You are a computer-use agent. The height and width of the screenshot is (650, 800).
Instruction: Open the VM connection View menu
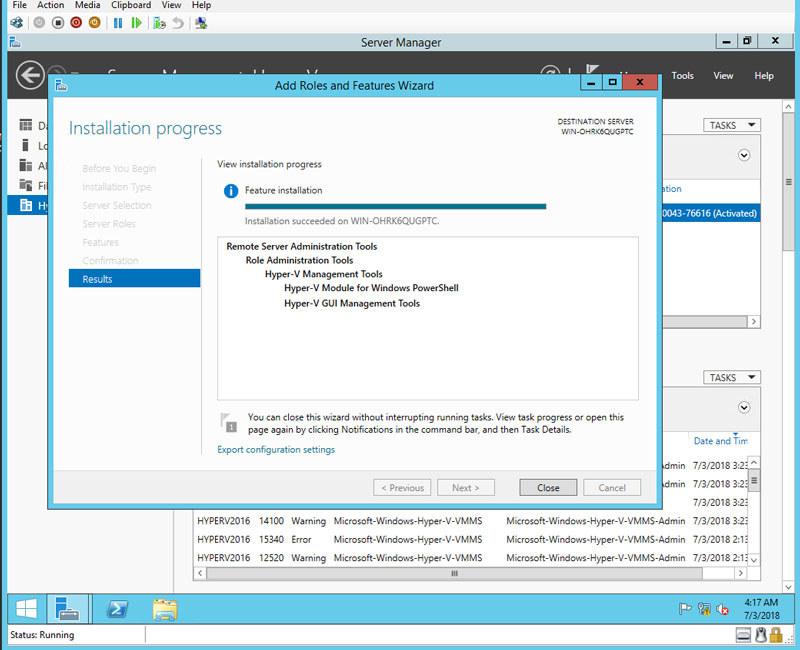171,5
